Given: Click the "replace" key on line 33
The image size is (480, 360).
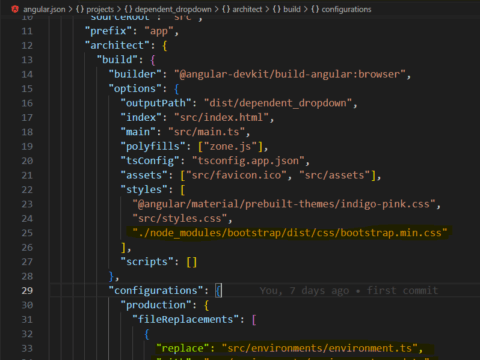Looking at the screenshot, I should pyautogui.click(x=183, y=348).
